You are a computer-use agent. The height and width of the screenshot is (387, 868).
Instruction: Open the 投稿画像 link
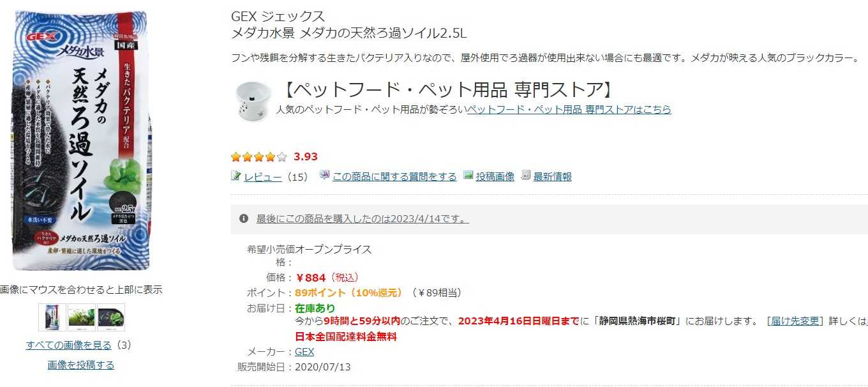(x=495, y=177)
